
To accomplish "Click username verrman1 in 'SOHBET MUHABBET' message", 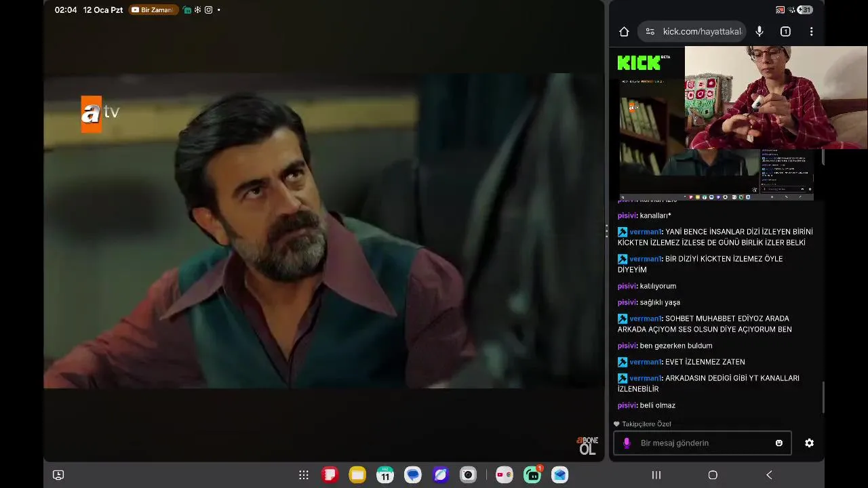I will click(645, 319).
